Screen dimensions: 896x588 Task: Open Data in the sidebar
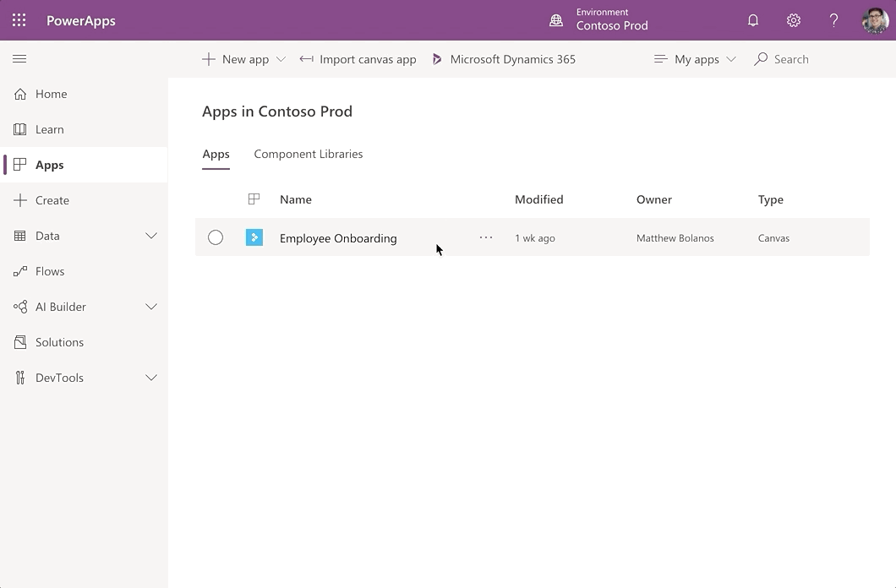point(47,236)
